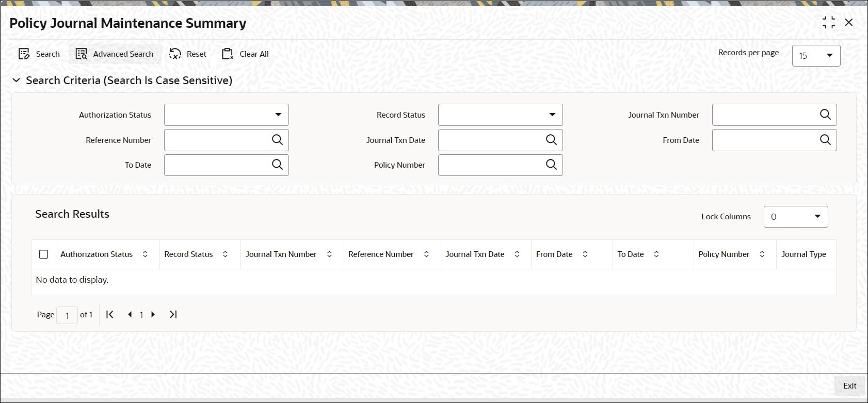The height and width of the screenshot is (403, 868).
Task: Sort by Journal Txn Number column
Action: [329, 254]
